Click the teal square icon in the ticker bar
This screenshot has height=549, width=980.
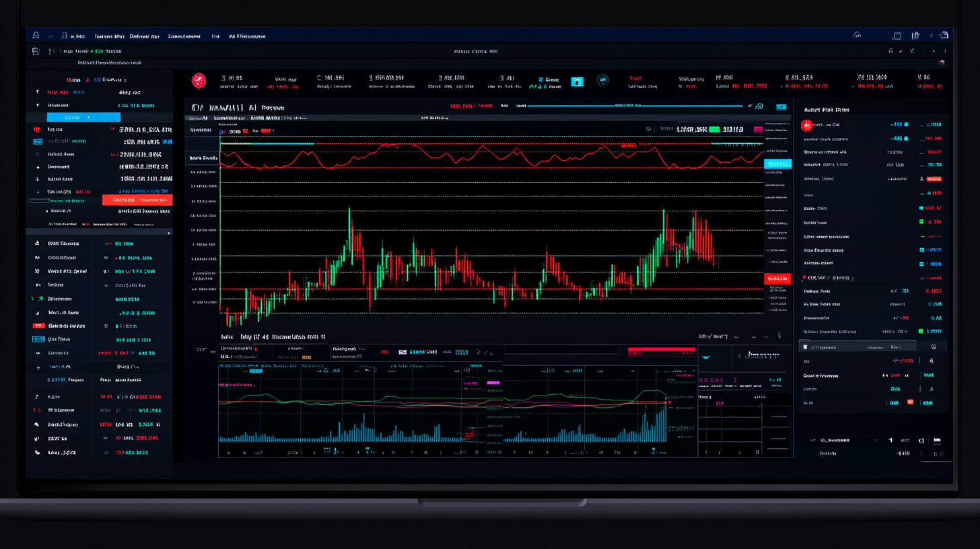pos(577,82)
